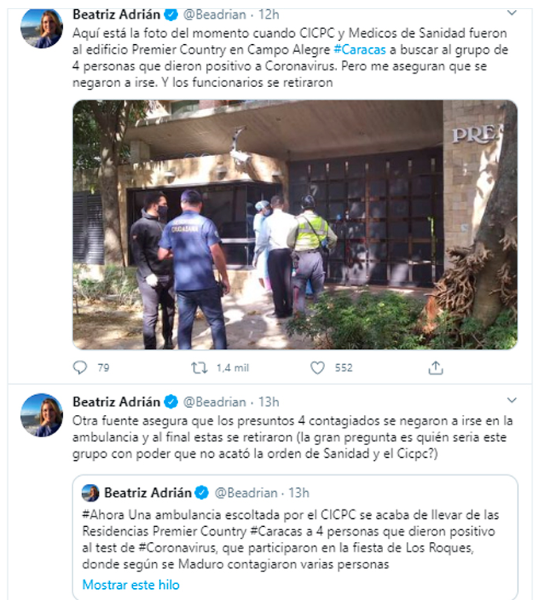This screenshot has width=539, height=600.
Task: Like the tweet with 552 likes
Action: [x=317, y=368]
